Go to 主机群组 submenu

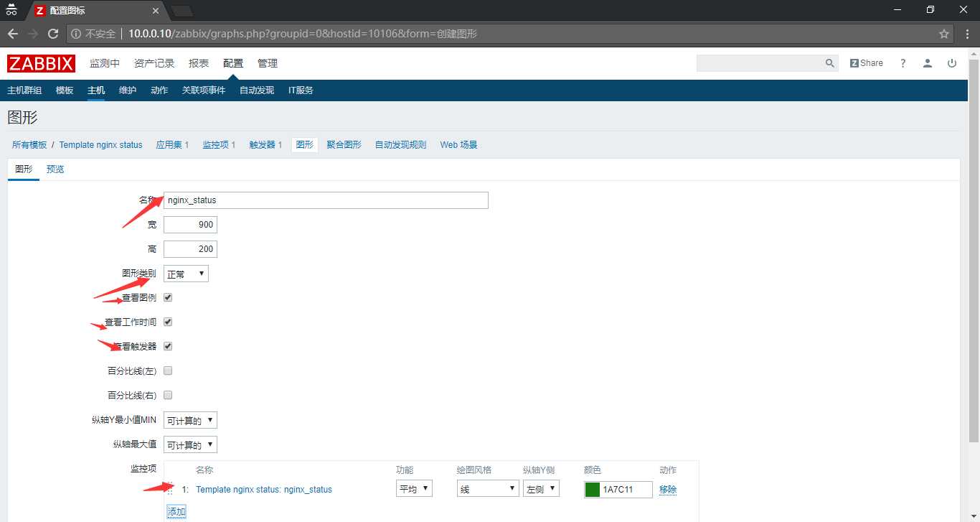click(24, 90)
